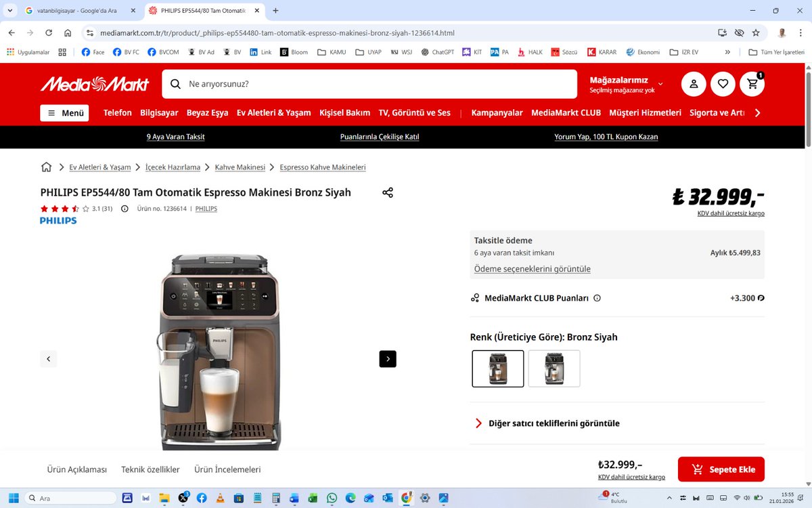
Task: Click the home breadcrumb icon
Action: coord(46,167)
